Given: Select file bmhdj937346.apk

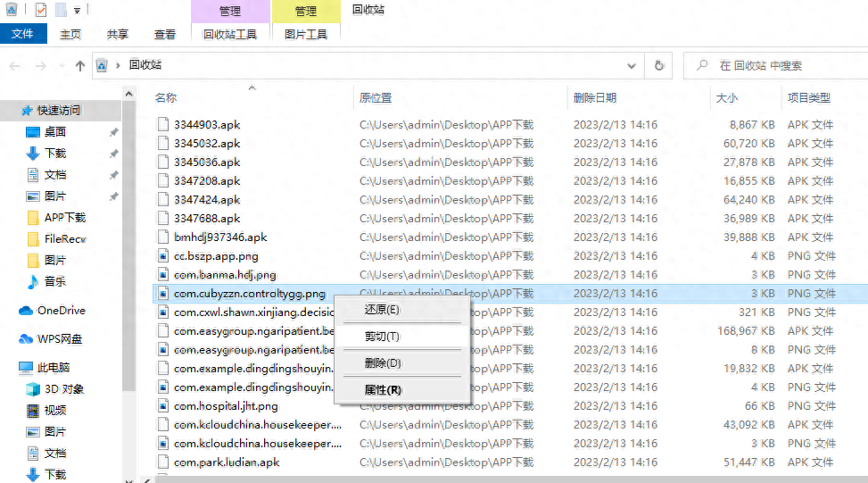Looking at the screenshot, I should [x=220, y=237].
